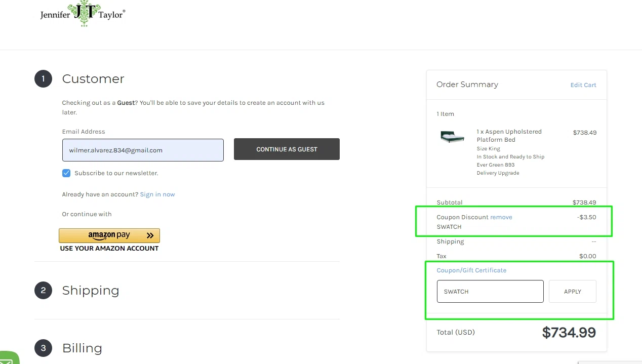The image size is (642, 364).
Task: Click Continue As Guest button
Action: point(287,149)
